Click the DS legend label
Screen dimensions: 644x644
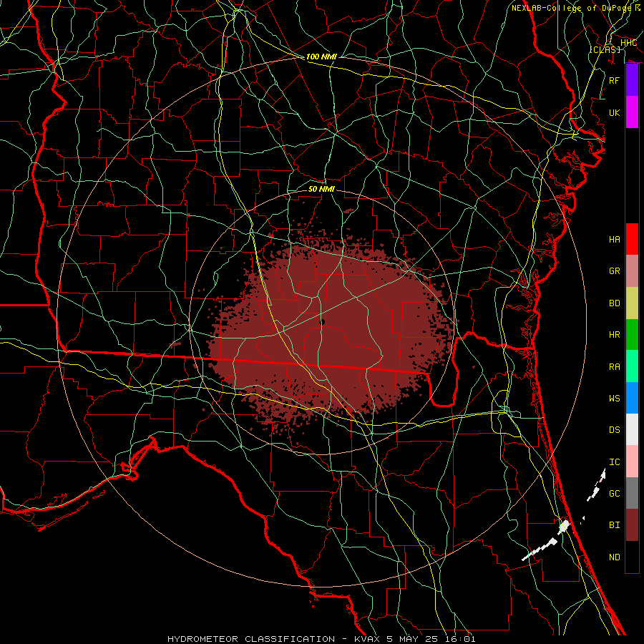click(615, 430)
